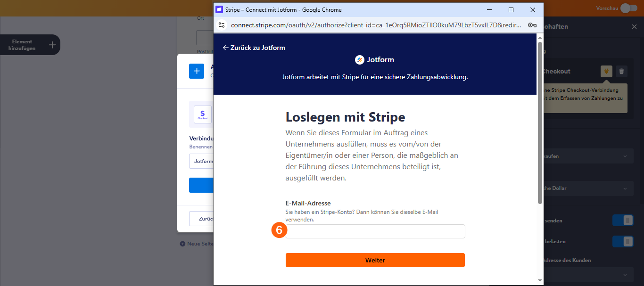This screenshot has height=286, width=644.
Task: Toggle the Vorschau switch in Jotform
Action: [628, 8]
